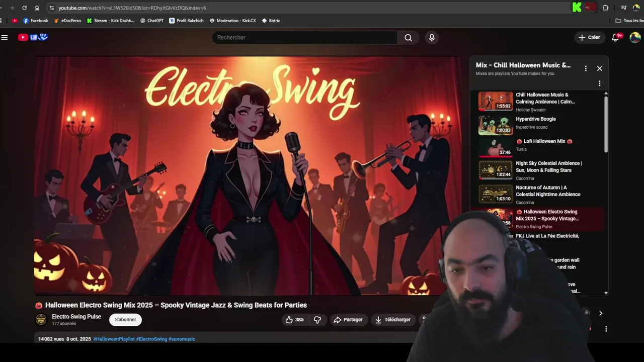644x362 pixels.
Task: Play the Nocturne of Autumn thumbnail 1:03:10
Action: 496,194
